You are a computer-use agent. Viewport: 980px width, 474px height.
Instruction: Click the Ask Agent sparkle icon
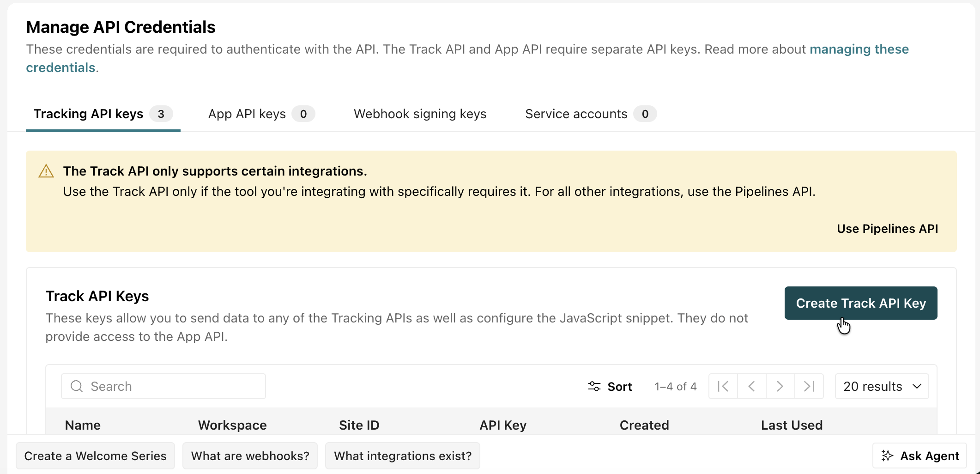[887, 456]
